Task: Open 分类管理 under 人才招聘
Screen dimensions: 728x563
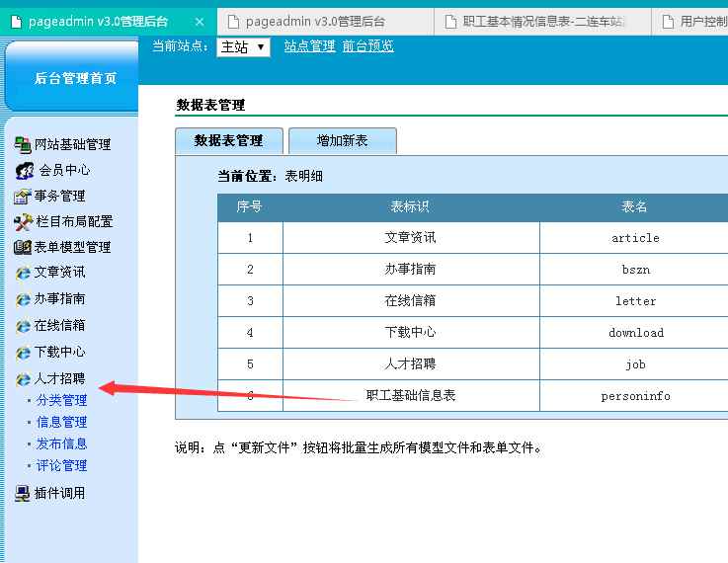Action: pos(61,400)
